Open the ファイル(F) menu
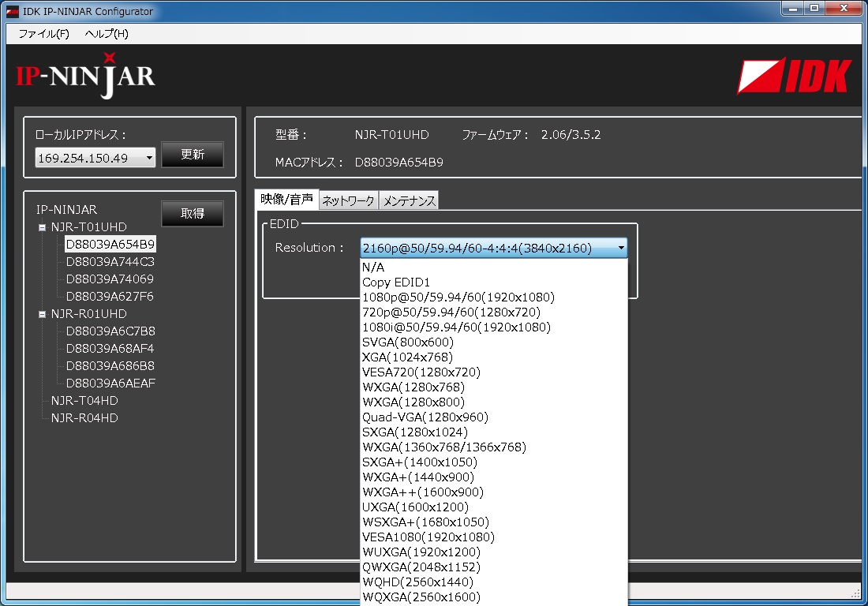868x606 pixels. pos(43,34)
